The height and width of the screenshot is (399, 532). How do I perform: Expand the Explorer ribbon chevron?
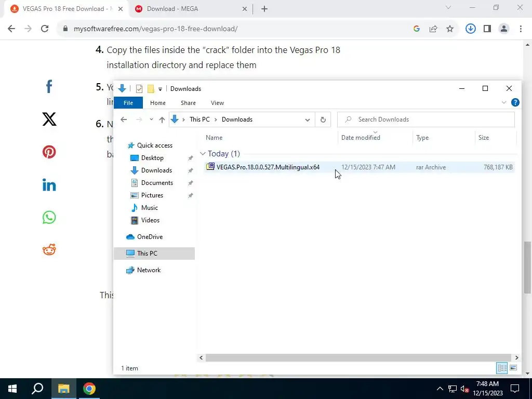click(504, 102)
